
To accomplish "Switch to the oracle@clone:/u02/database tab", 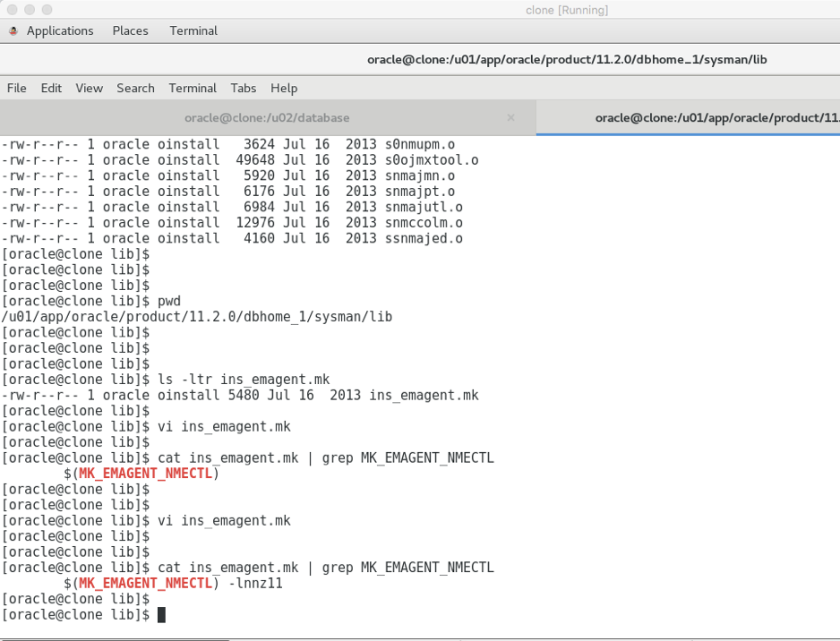I will click(269, 117).
